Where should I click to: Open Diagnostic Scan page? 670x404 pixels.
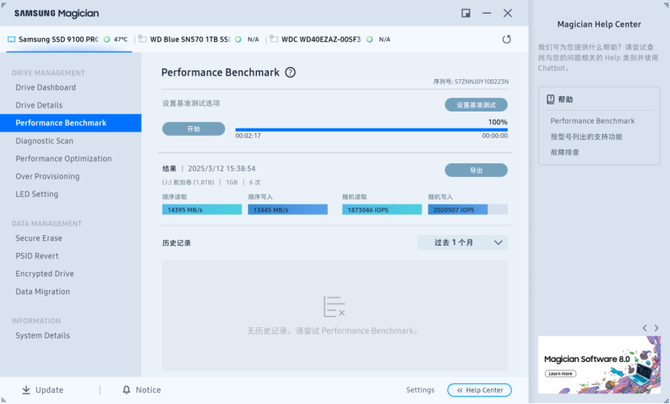pyautogui.click(x=44, y=141)
